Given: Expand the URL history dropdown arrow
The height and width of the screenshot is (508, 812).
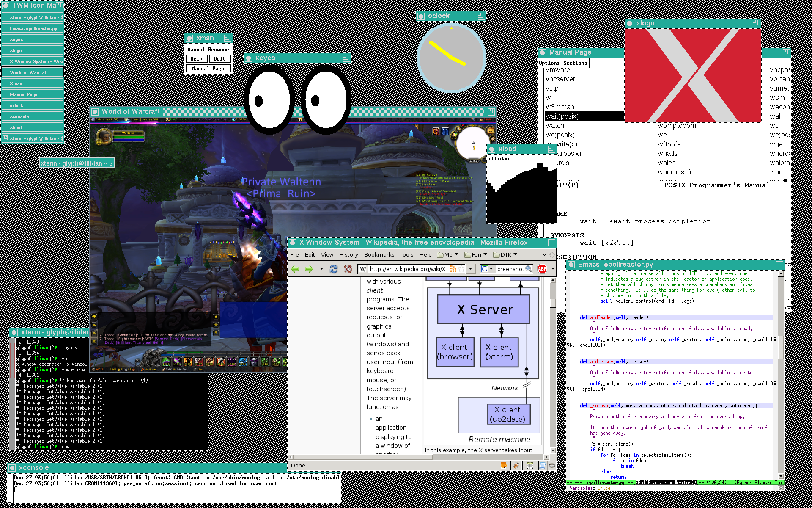Looking at the screenshot, I should (x=471, y=269).
